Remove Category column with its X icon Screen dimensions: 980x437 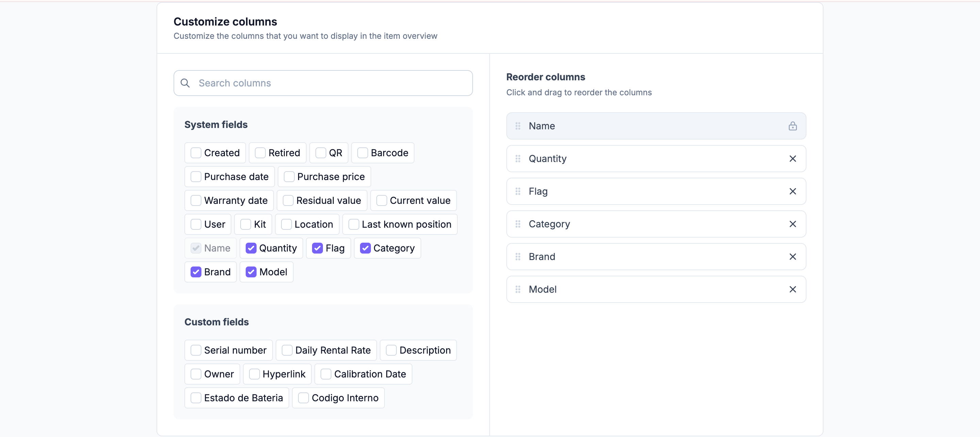click(793, 224)
